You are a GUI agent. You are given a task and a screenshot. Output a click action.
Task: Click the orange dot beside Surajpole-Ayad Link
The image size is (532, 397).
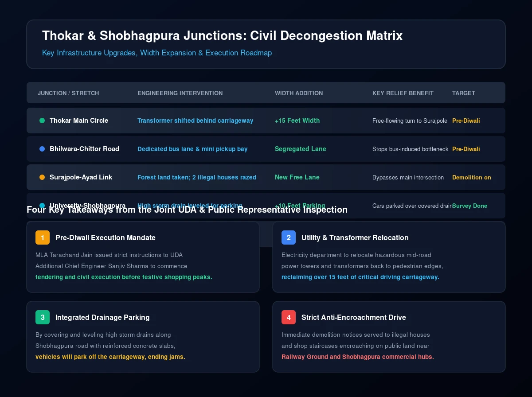click(x=42, y=177)
